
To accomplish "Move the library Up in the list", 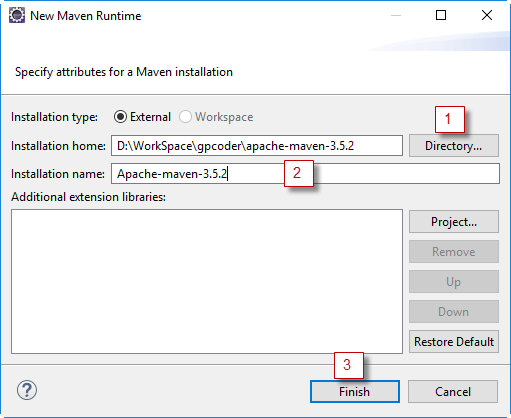I will [x=454, y=282].
